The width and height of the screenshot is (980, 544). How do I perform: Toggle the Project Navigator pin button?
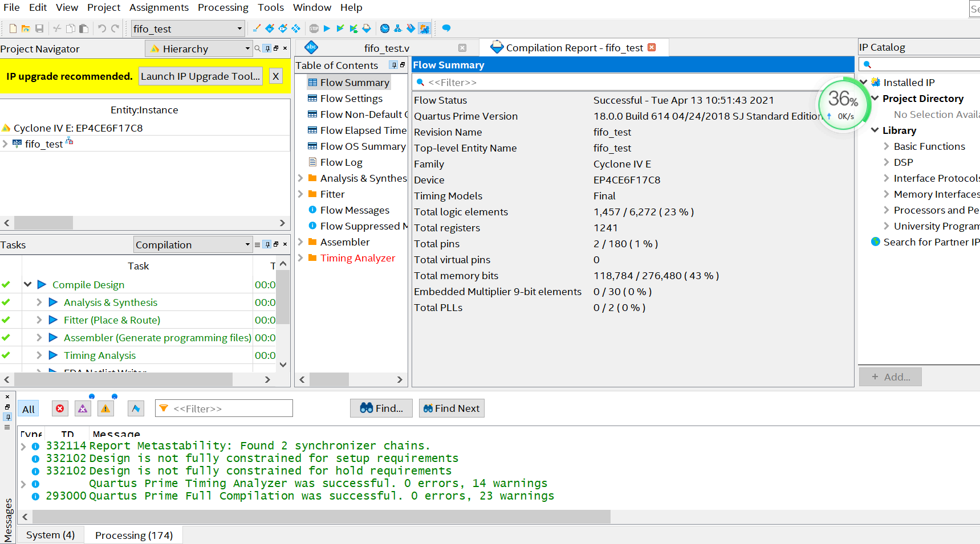coord(267,48)
